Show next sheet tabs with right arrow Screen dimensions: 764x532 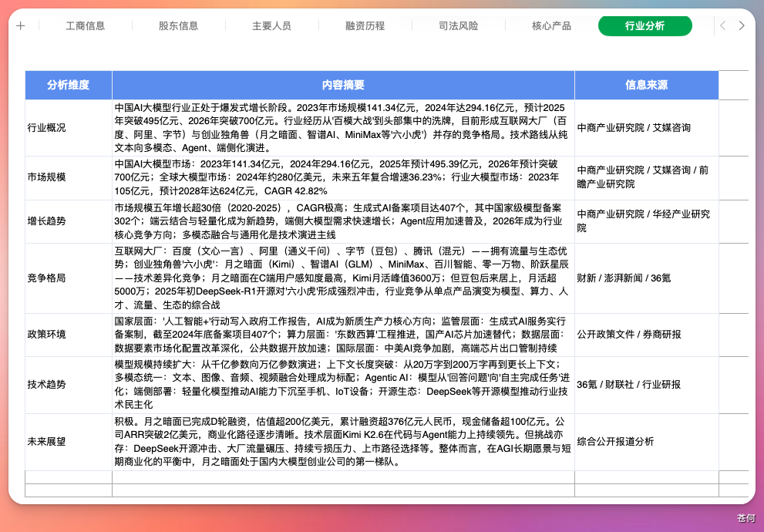click(x=742, y=25)
